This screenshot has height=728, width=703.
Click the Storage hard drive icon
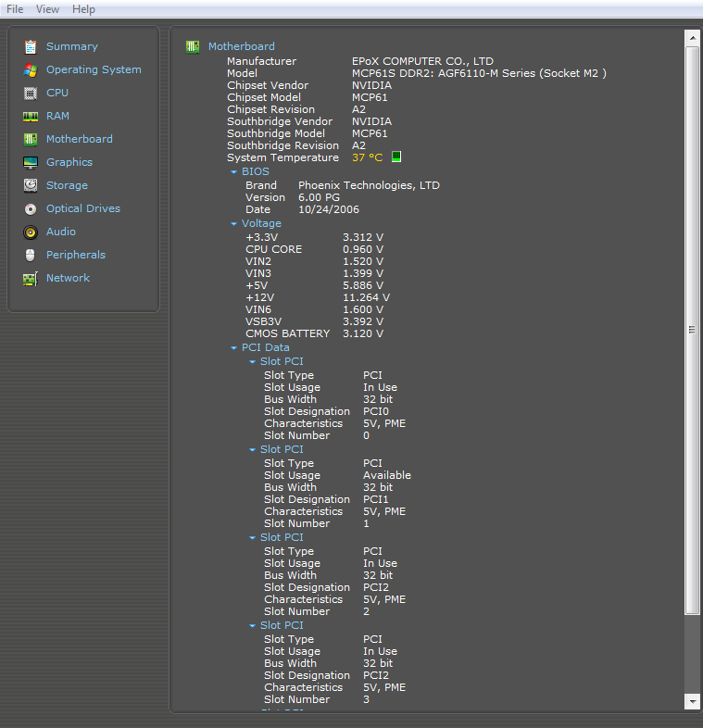[31, 186]
